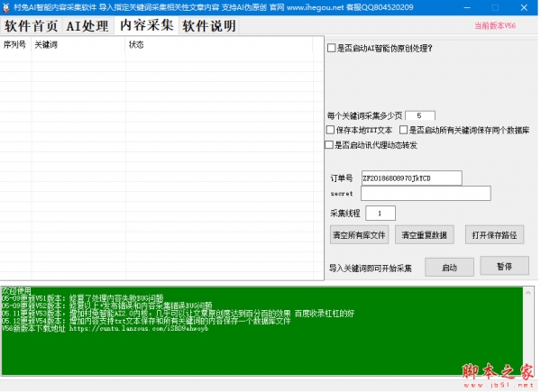Minimize the application window

click(x=467, y=7)
